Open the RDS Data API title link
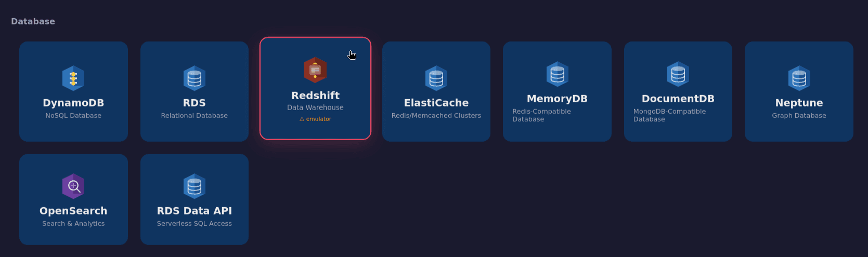Viewport: 868px width, 257px height. [195, 211]
